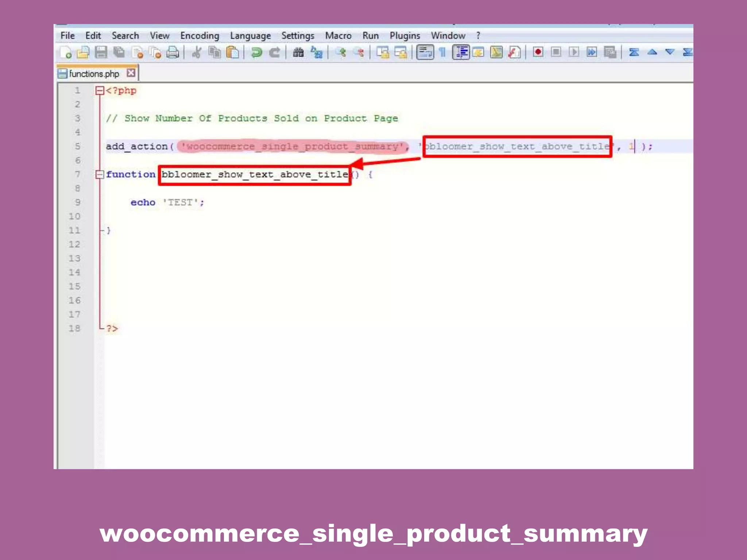Click the add_action keyword
This screenshot has height=560, width=747.
(x=137, y=147)
